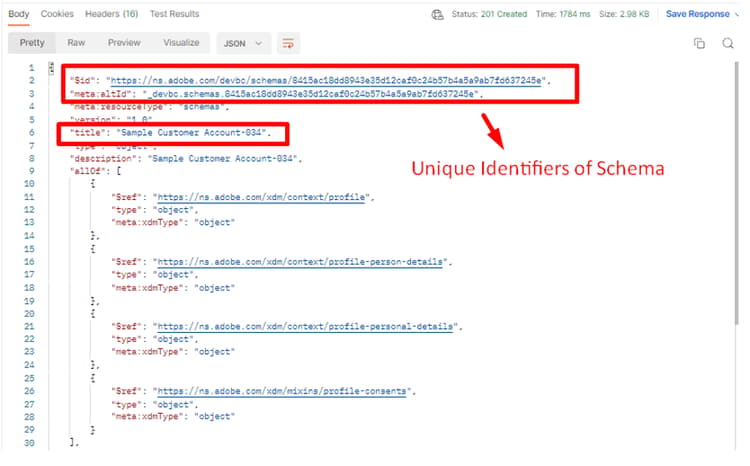The width and height of the screenshot is (750, 466).
Task: Click the "meta:xdmType" key on line 13
Action: point(147,222)
